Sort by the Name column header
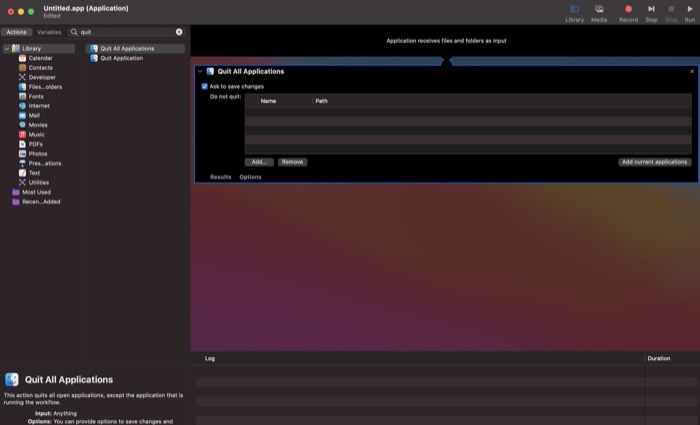This screenshot has height=425, width=700. pyautogui.click(x=268, y=101)
